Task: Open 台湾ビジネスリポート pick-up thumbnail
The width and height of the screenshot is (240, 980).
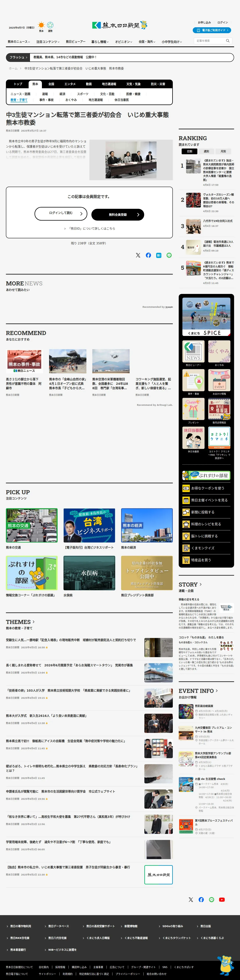Action: point(89,526)
